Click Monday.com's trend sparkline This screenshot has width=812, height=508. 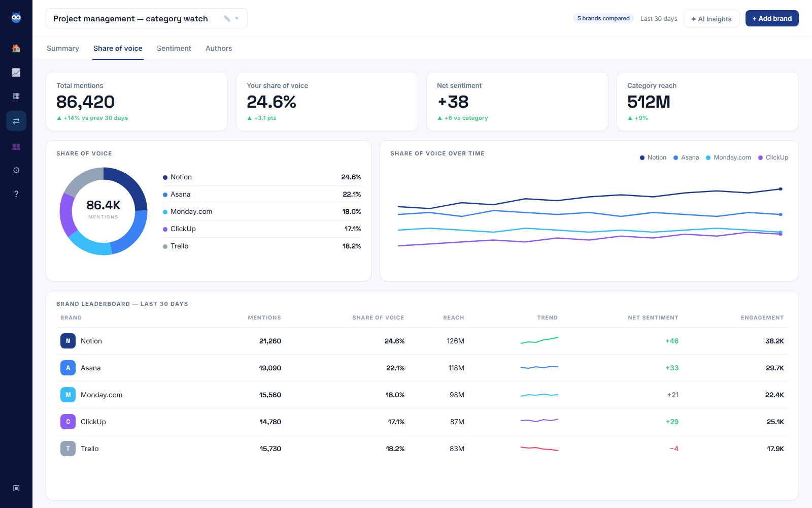click(x=539, y=395)
